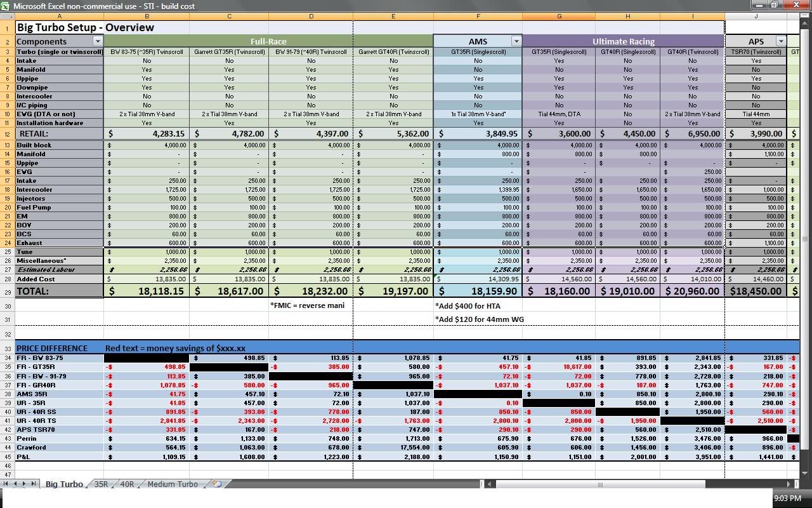Go to next sheet tab arrow
Image resolution: width=812 pixels, height=508 pixels.
point(25,484)
